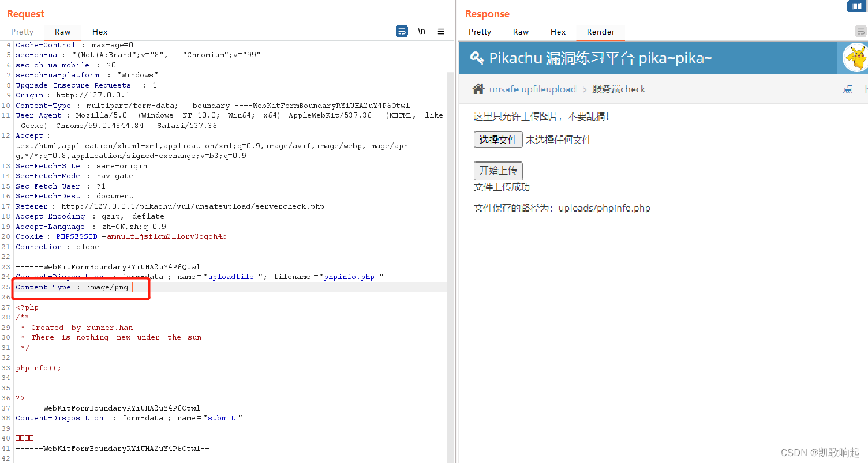Switch Response view to Pretty tab

480,32
